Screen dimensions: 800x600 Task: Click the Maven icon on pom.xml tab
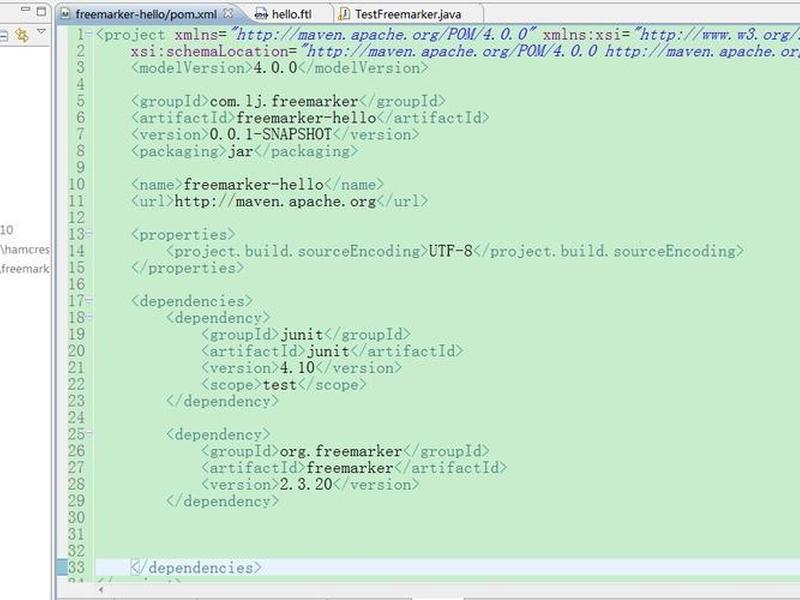coord(65,14)
